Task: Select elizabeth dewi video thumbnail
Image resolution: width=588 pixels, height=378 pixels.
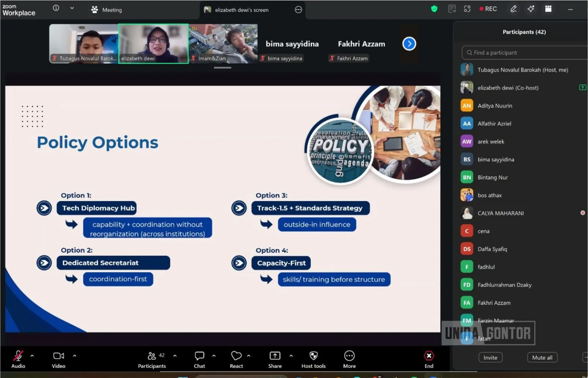Action: (153, 44)
